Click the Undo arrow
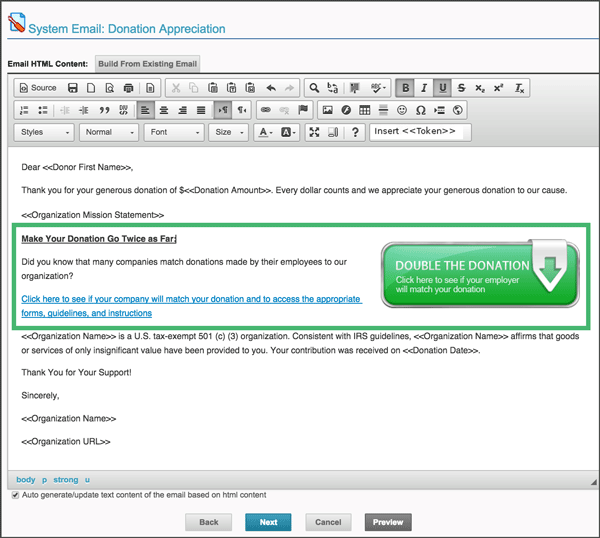The width and height of the screenshot is (600, 538). [x=271, y=88]
